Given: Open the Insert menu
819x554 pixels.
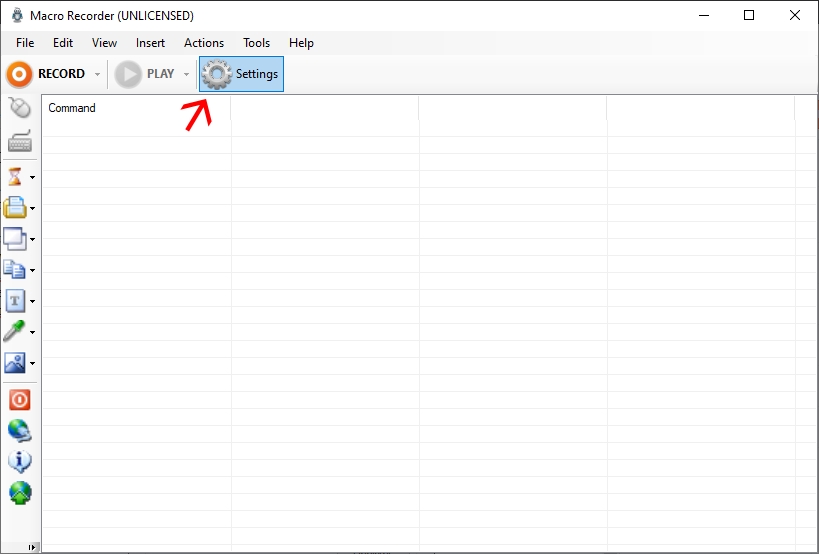Looking at the screenshot, I should (150, 43).
